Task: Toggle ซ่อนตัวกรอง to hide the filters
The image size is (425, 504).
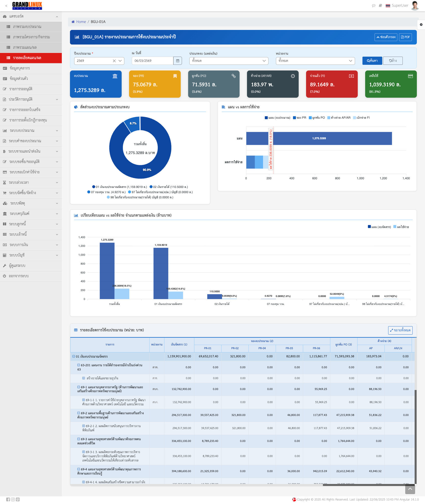Action: click(x=385, y=37)
